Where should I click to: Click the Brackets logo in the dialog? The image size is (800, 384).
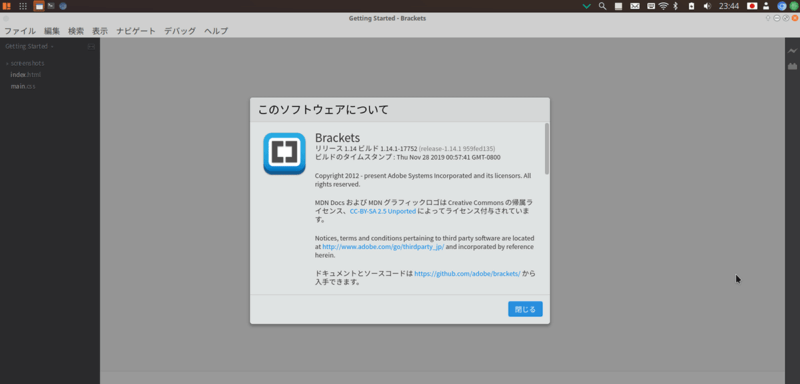coord(284,153)
